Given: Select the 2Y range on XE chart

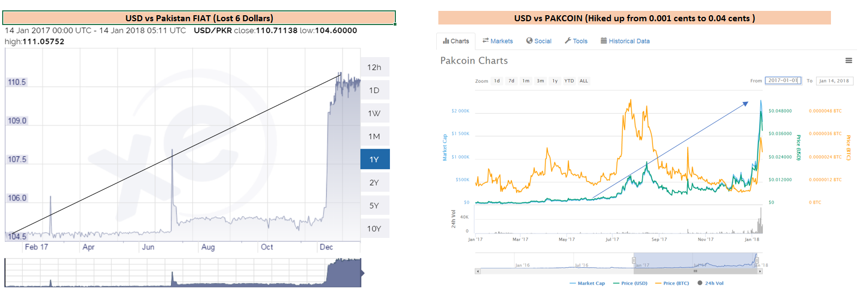Looking at the screenshot, I should click(x=375, y=182).
